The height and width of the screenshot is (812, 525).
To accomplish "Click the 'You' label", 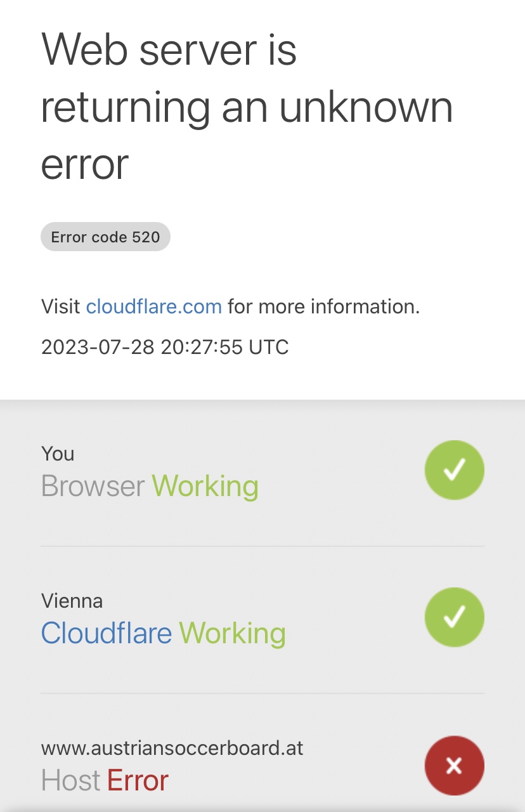I will pos(58,454).
